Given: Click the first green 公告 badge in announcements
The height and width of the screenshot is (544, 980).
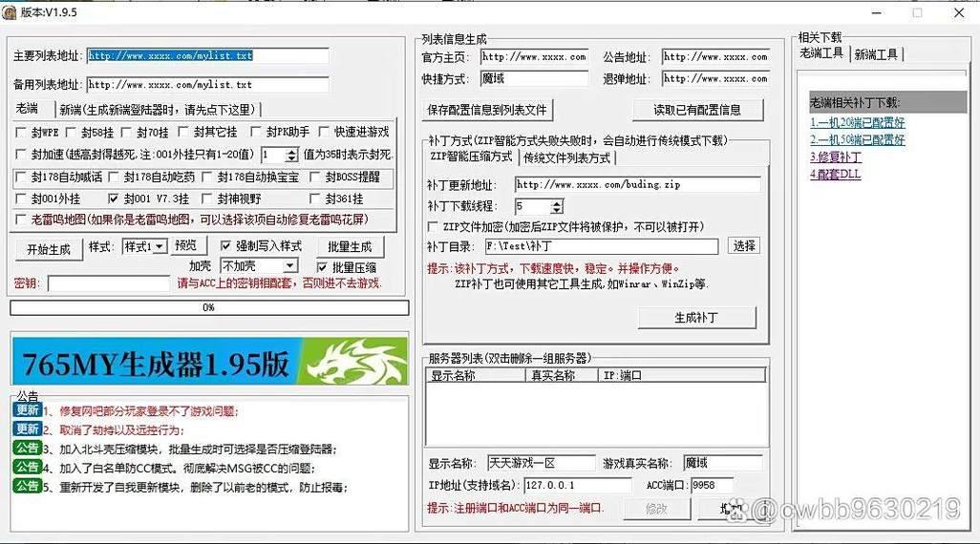Looking at the screenshot, I should (x=27, y=449).
